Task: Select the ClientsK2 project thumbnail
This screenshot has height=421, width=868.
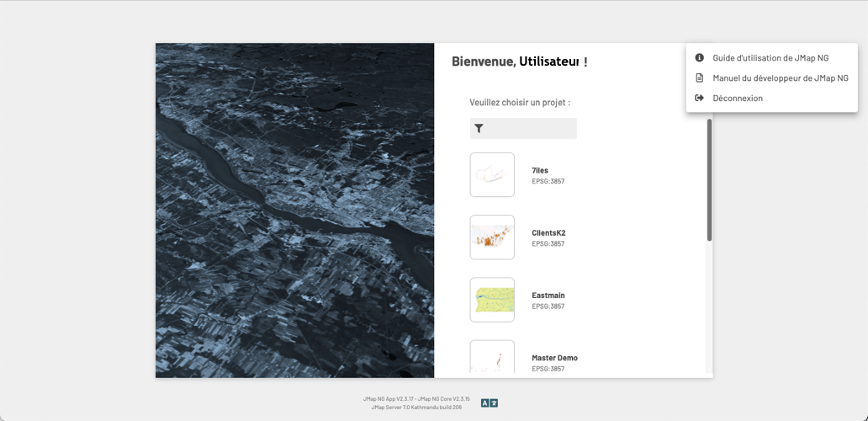Action: [492, 237]
